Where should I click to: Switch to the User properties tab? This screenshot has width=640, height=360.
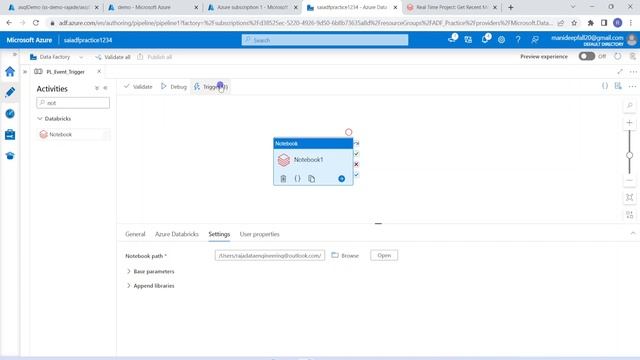[260, 234]
